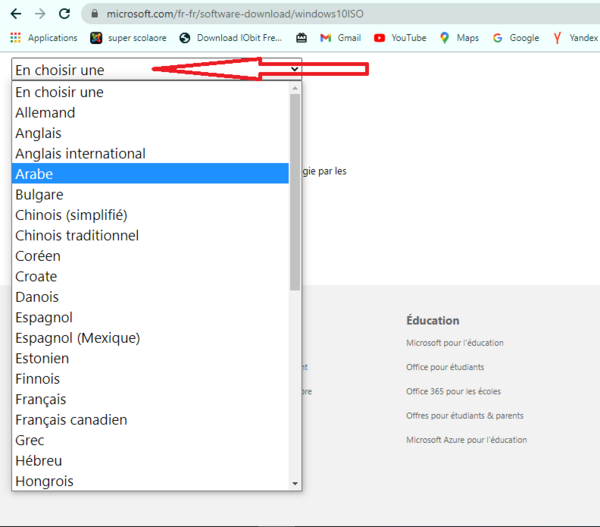Select Allemand from the language list
The image size is (600, 527).
(x=150, y=113)
